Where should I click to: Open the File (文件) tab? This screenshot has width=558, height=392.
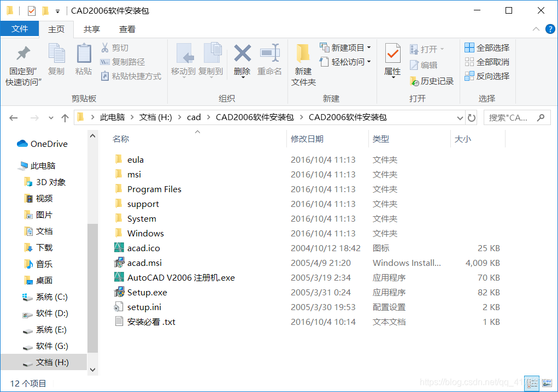(x=20, y=29)
